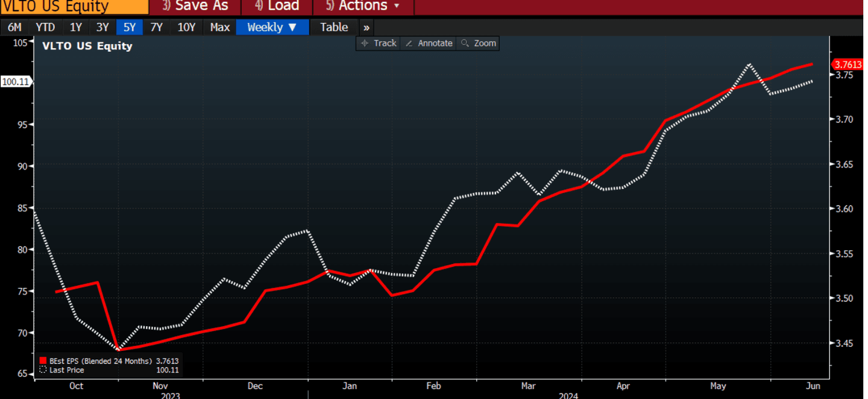The height and width of the screenshot is (399, 868).
Task: Click the red BEst EPS legend swatch
Action: 43,361
